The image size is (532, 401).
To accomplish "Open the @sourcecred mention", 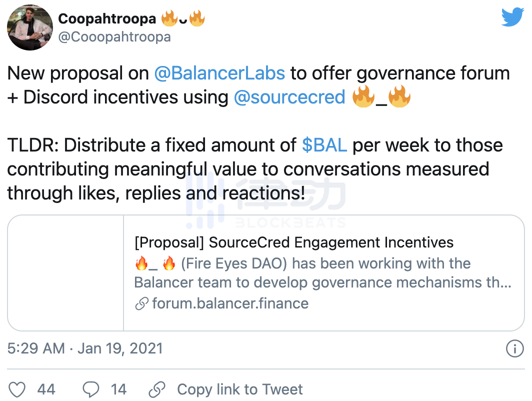I will [x=289, y=97].
